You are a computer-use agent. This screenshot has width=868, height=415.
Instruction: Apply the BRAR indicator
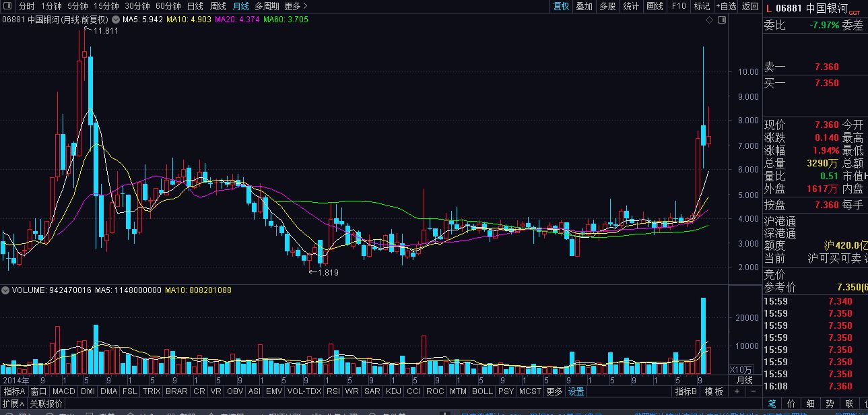pyautogui.click(x=176, y=391)
